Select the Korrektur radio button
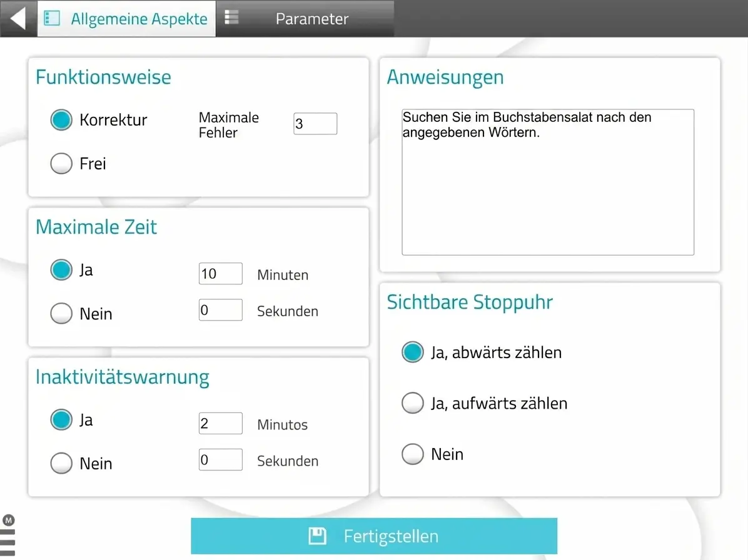Image resolution: width=748 pixels, height=560 pixels. (x=61, y=119)
